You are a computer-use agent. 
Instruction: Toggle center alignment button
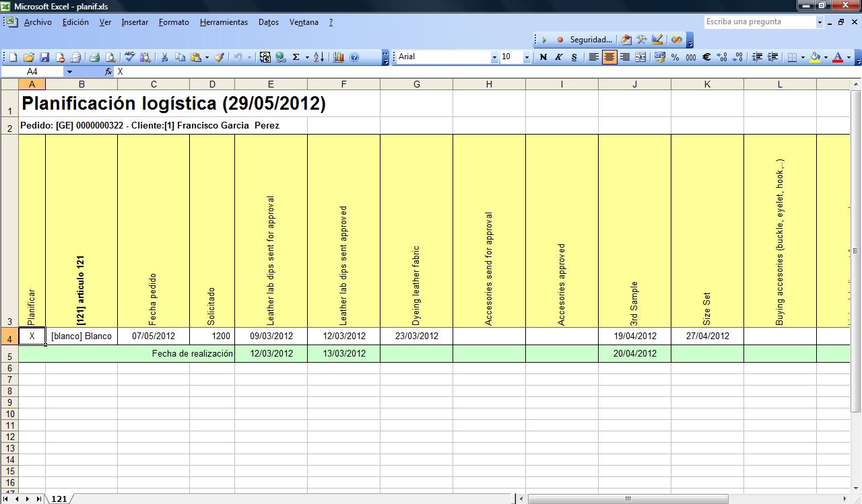coord(609,57)
